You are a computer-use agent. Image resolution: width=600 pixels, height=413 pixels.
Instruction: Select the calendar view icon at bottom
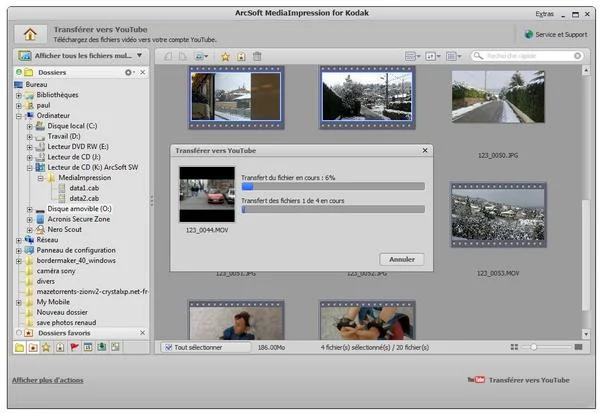tap(88, 347)
